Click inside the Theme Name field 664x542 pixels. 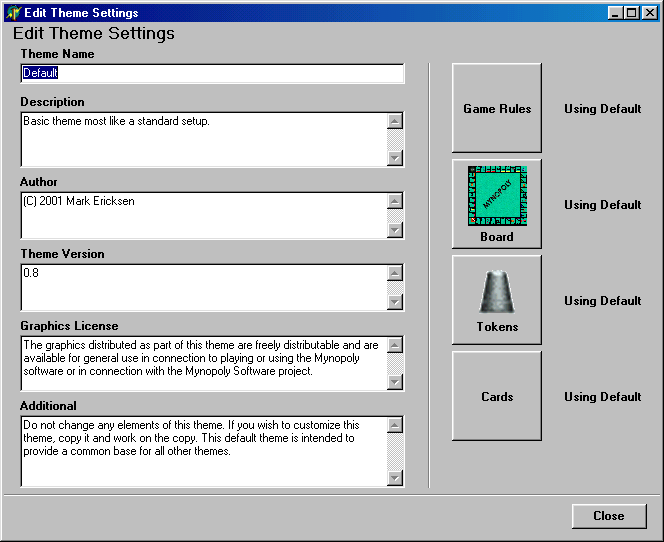(212, 74)
